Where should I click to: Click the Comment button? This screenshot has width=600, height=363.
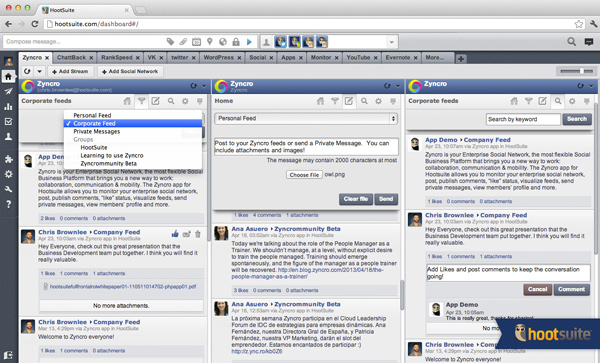(571, 289)
